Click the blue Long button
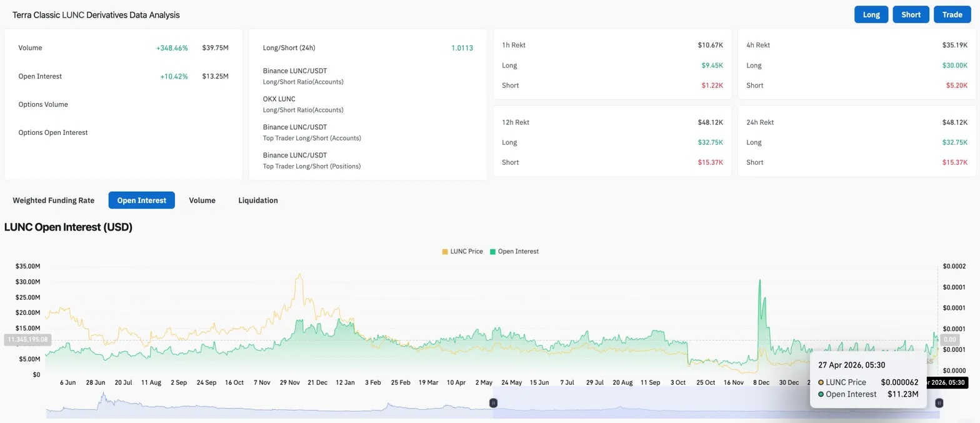The image size is (980, 423). (871, 14)
